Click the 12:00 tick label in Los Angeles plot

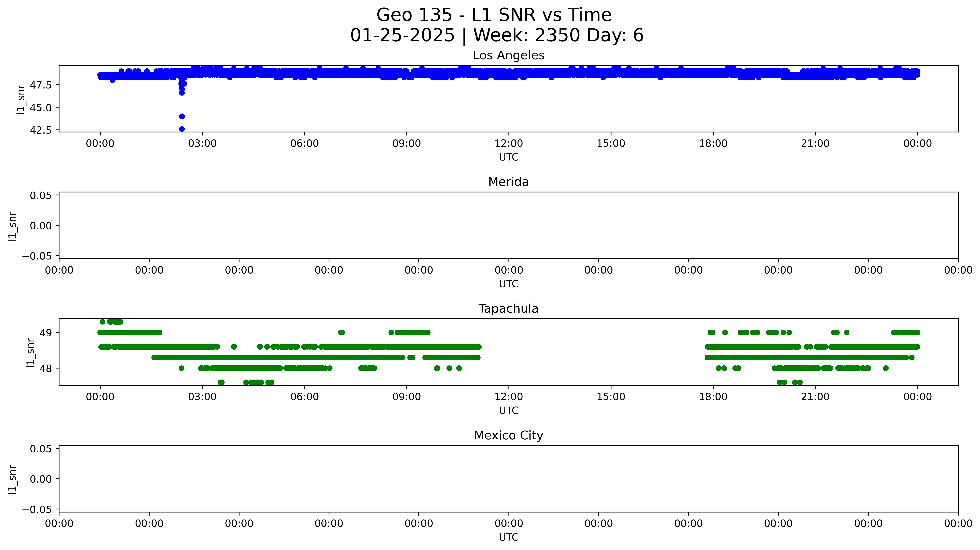[508, 143]
